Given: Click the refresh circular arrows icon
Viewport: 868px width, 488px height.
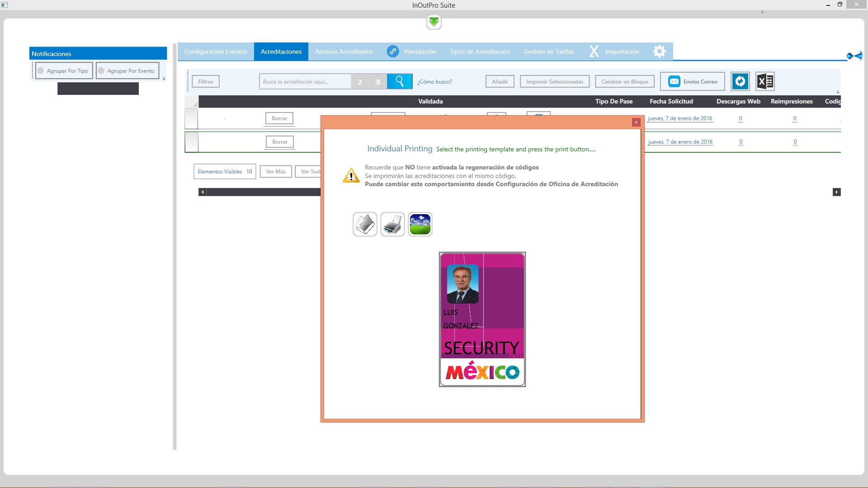Looking at the screenshot, I should click(740, 81).
